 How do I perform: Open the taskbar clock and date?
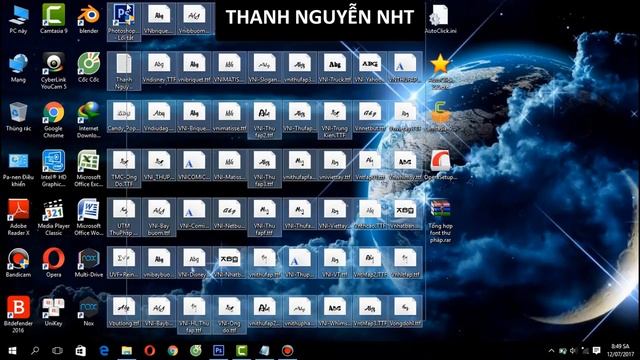click(620, 351)
